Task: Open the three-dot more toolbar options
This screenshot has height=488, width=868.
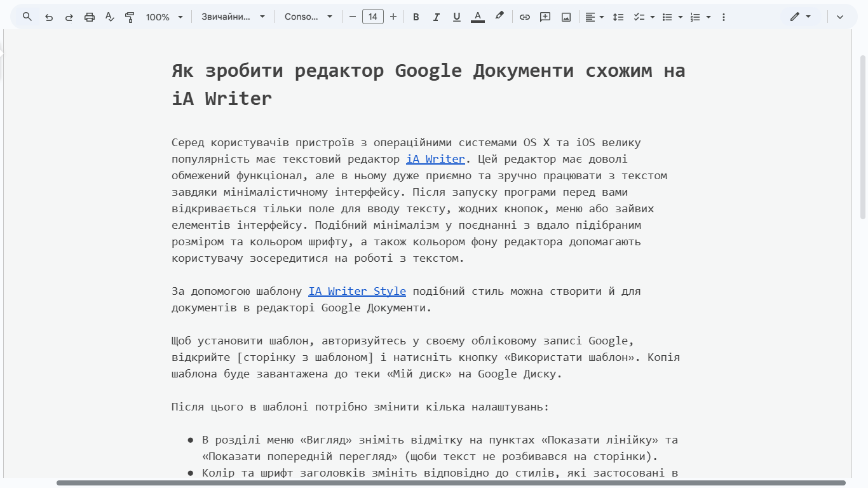Action: click(724, 17)
